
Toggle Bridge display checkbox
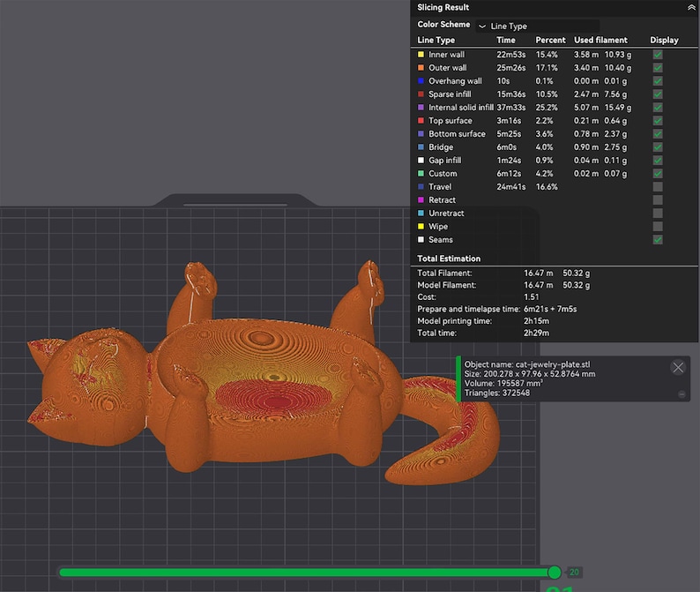658,147
